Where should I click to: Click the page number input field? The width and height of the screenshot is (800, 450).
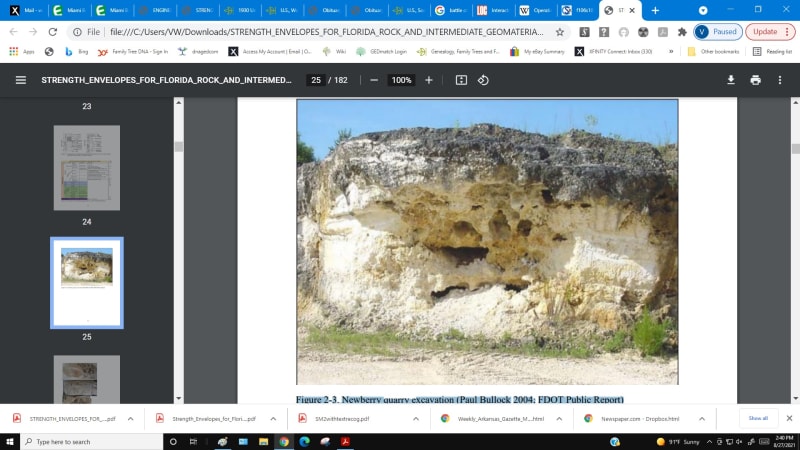pos(316,80)
